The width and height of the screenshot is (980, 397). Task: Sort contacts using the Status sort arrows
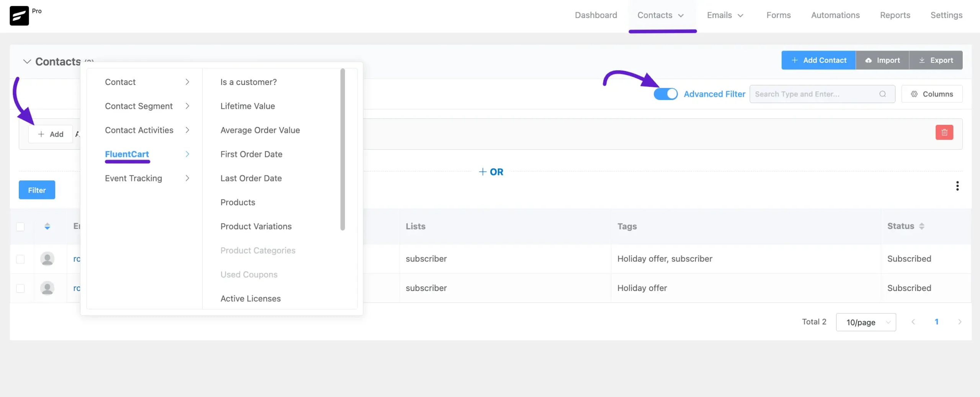pos(921,226)
